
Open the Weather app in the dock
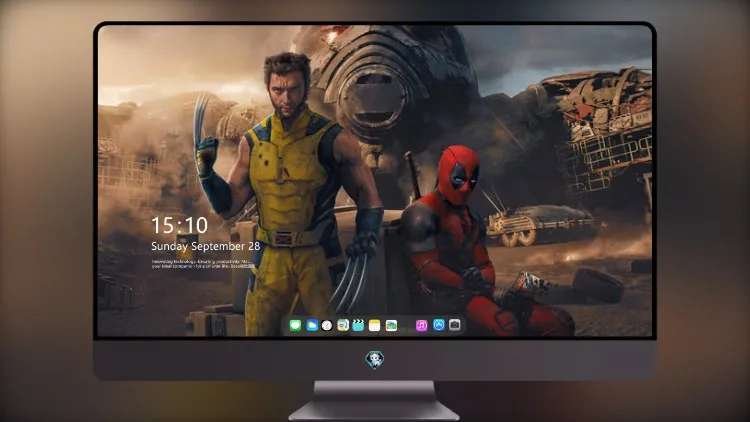(x=312, y=326)
